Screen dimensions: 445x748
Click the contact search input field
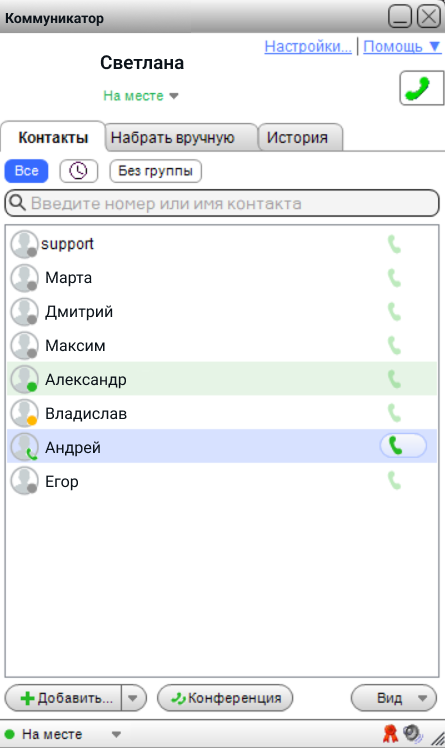pos(222,203)
